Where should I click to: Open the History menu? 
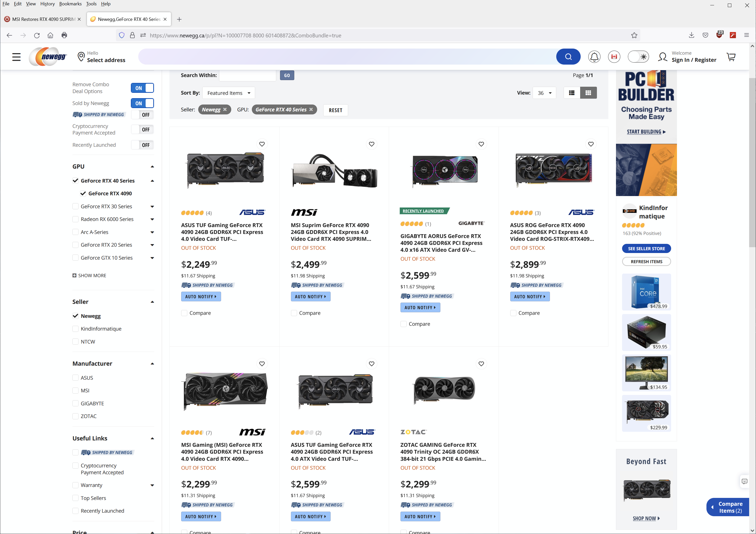click(x=48, y=4)
